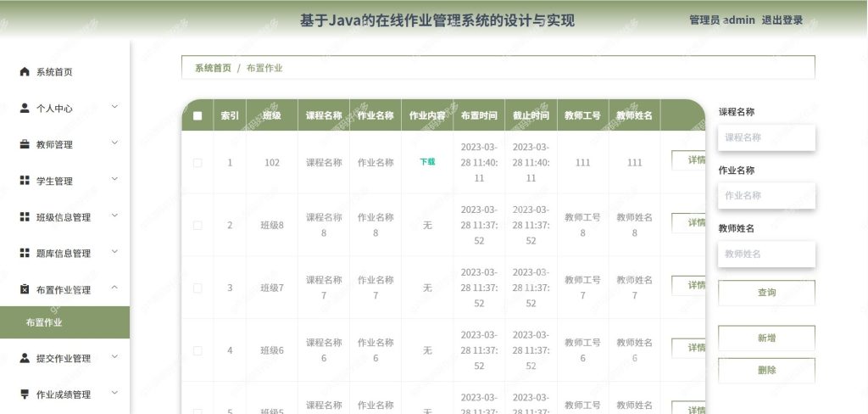Click the grid icon beside 题库信息管理
The width and height of the screenshot is (868, 414).
(25, 253)
